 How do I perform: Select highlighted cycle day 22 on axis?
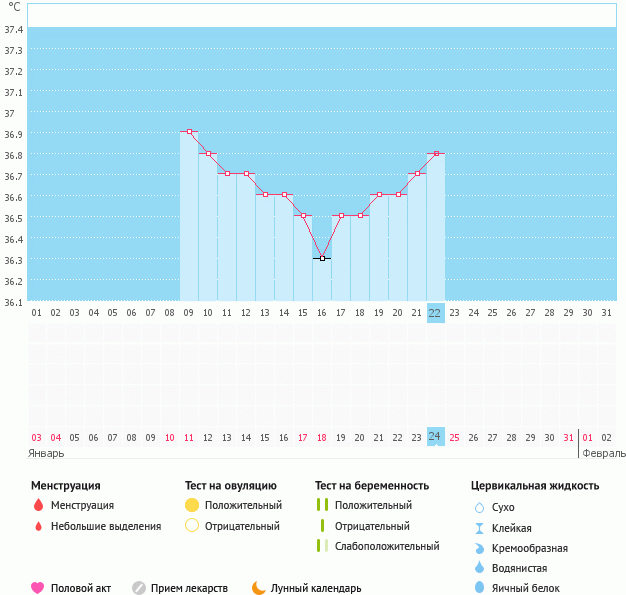435,312
